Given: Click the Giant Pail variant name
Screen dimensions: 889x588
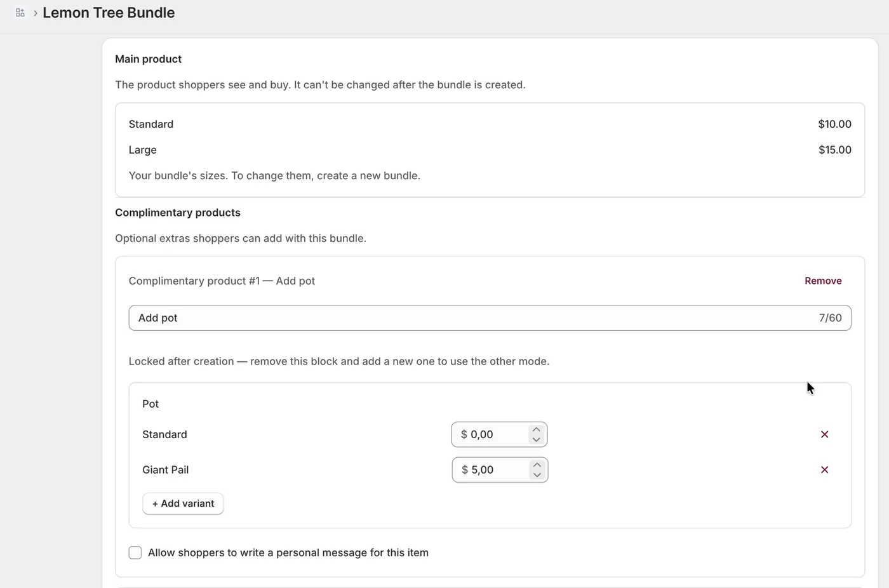Looking at the screenshot, I should [165, 470].
